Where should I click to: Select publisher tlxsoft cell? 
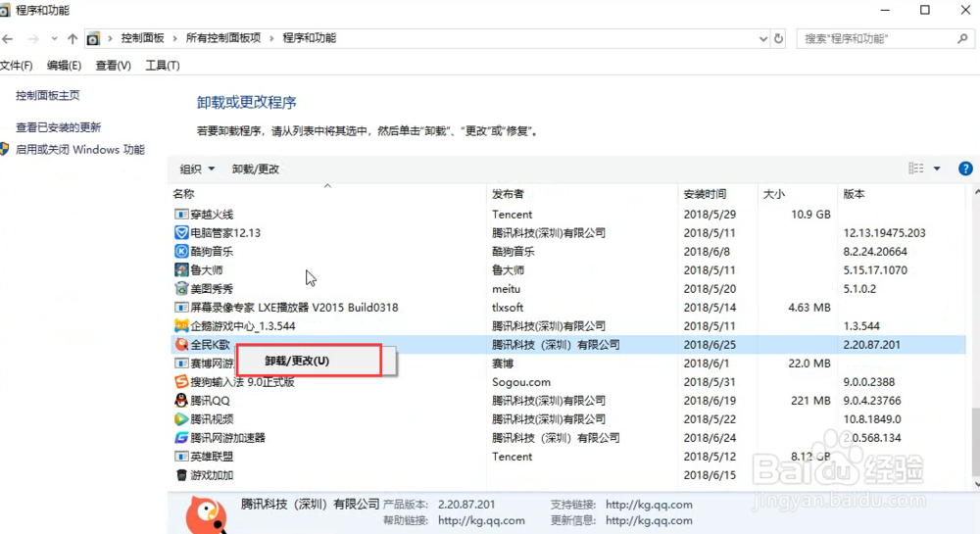pyautogui.click(x=508, y=308)
